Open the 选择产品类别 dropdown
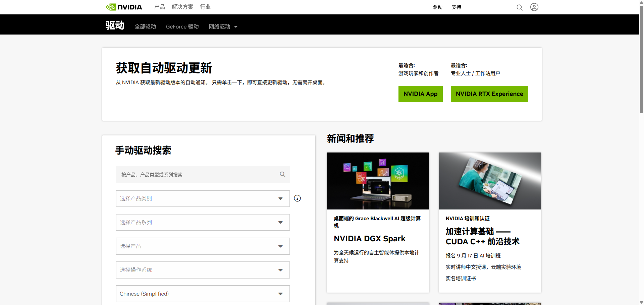The image size is (644, 305). pos(203,198)
